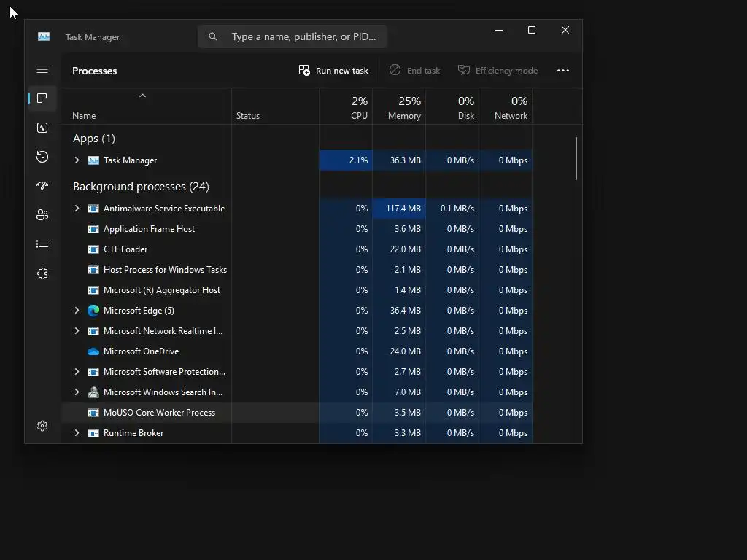Expand Microsoft Windows Search row
This screenshot has height=560, width=747.
77,392
